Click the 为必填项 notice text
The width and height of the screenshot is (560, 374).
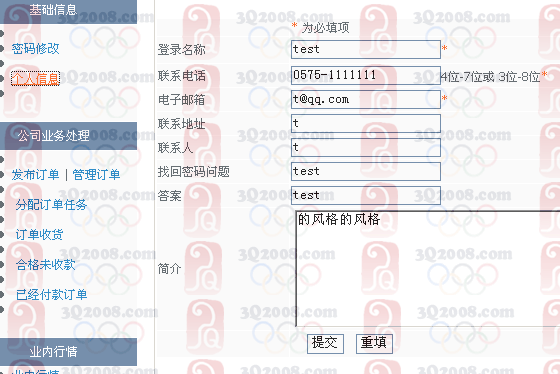325,28
